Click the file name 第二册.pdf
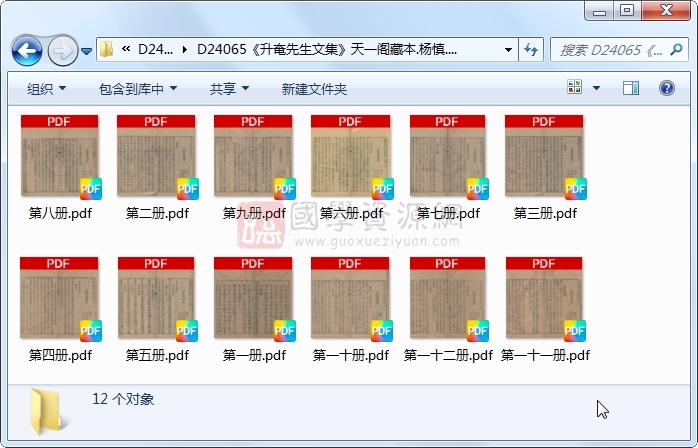698x448 pixels. (157, 213)
